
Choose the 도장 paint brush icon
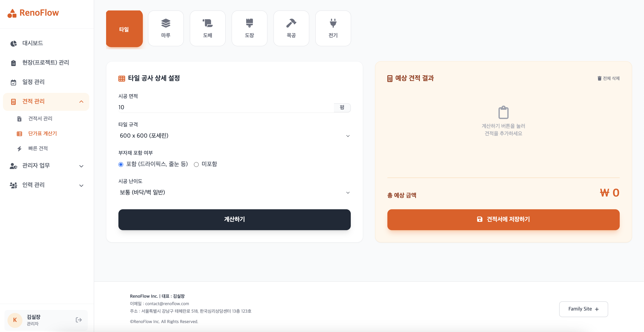pos(249,23)
